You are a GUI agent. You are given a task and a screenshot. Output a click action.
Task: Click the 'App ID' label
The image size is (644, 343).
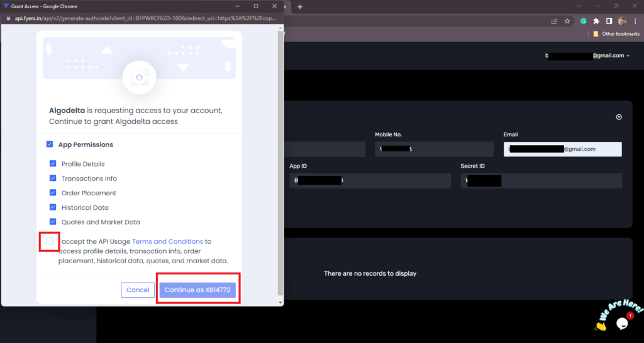pos(298,166)
